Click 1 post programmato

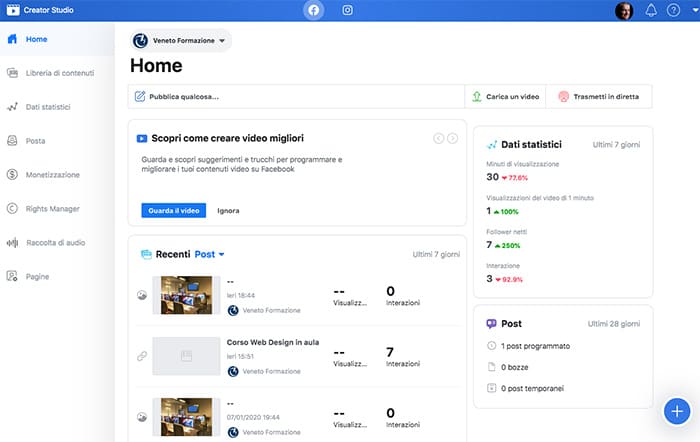[x=535, y=346]
